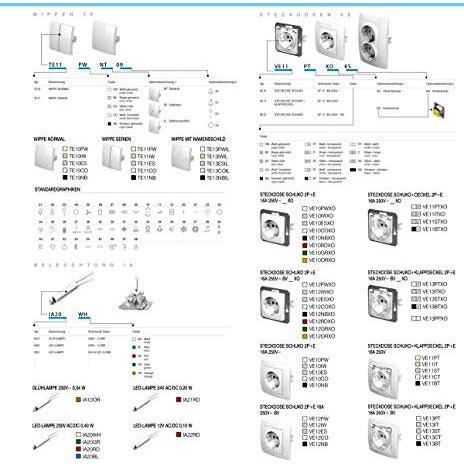Click the TE11PW article code
464x464 pixels.
click(x=147, y=149)
